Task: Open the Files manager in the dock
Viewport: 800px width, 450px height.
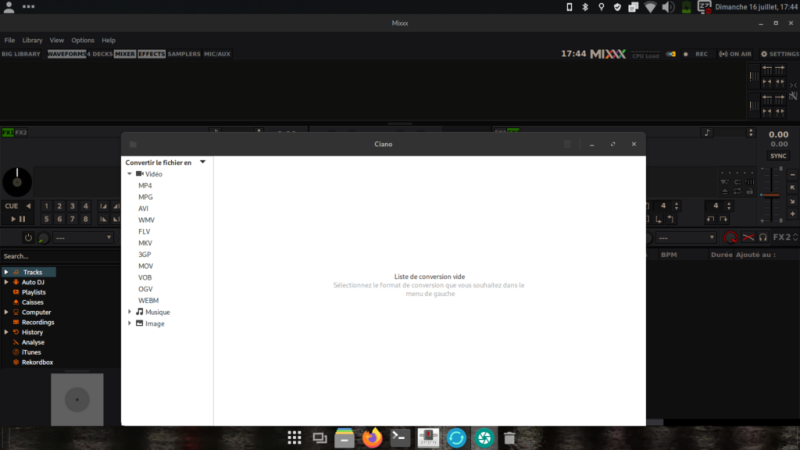Action: [344, 438]
